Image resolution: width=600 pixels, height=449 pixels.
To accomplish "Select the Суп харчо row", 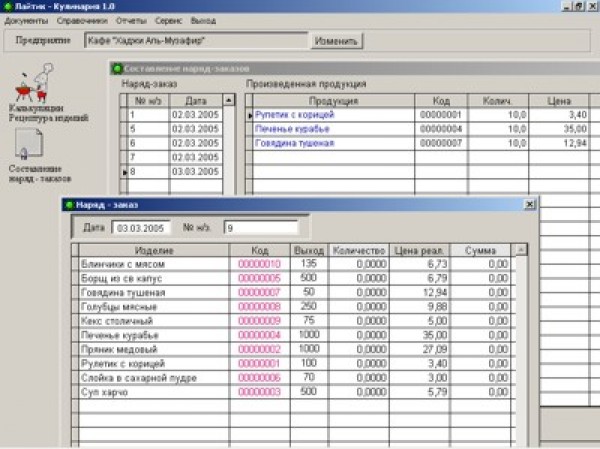I will point(295,392).
